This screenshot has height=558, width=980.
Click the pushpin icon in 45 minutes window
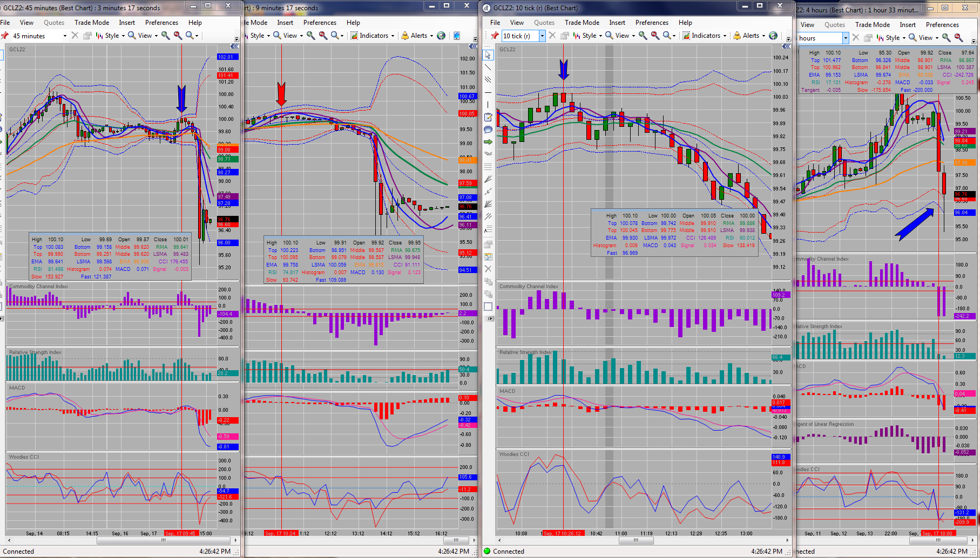pyautogui.click(x=5, y=36)
